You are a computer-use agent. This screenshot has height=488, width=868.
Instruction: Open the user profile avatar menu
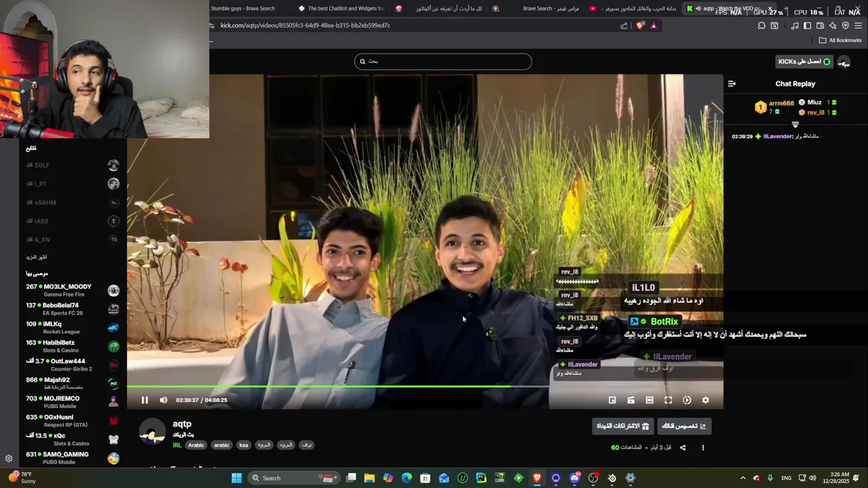844,62
